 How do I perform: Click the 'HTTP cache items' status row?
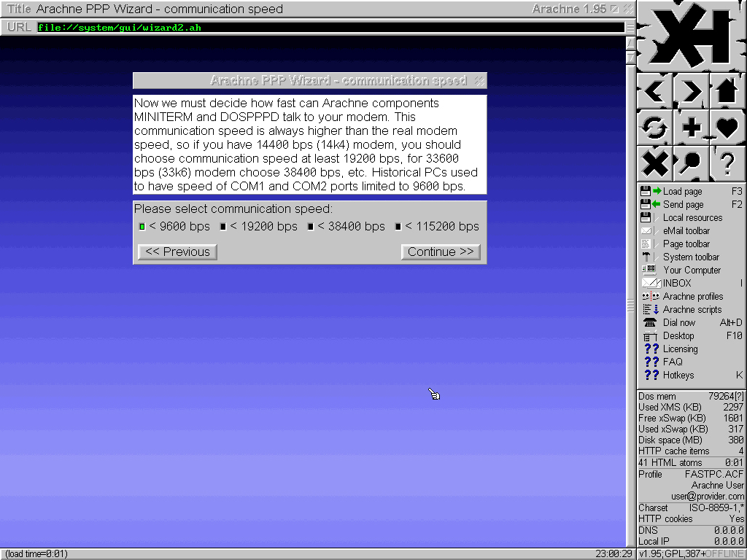[x=691, y=451]
